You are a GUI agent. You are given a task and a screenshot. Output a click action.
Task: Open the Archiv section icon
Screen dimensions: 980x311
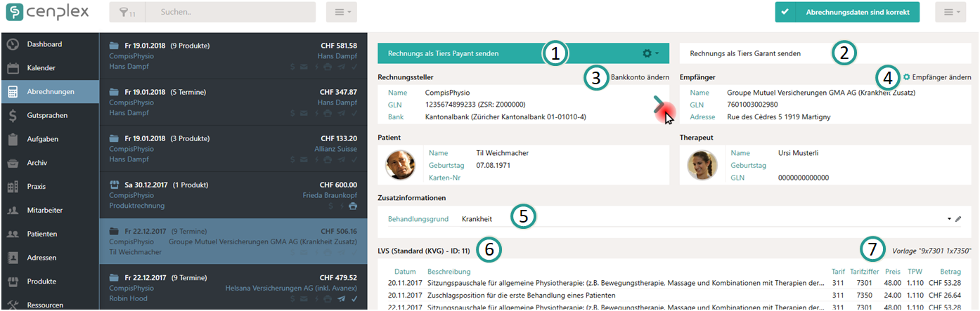[x=13, y=163]
